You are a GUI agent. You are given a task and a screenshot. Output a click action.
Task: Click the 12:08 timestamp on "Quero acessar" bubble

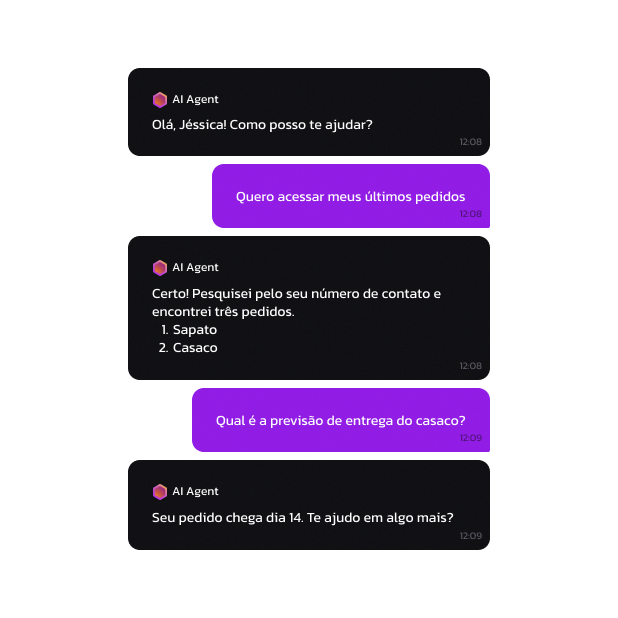pos(470,214)
